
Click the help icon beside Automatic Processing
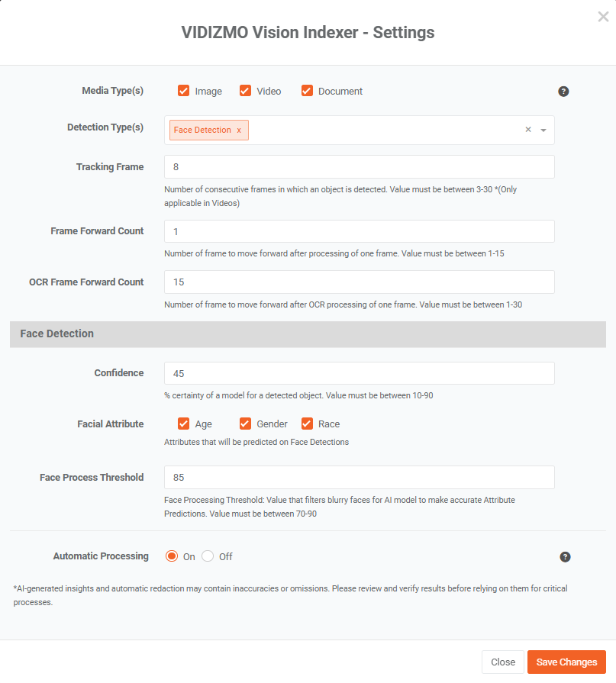click(565, 557)
